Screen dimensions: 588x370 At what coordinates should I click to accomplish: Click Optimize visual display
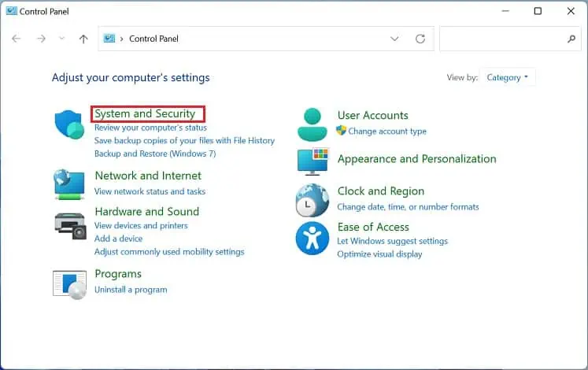(379, 254)
